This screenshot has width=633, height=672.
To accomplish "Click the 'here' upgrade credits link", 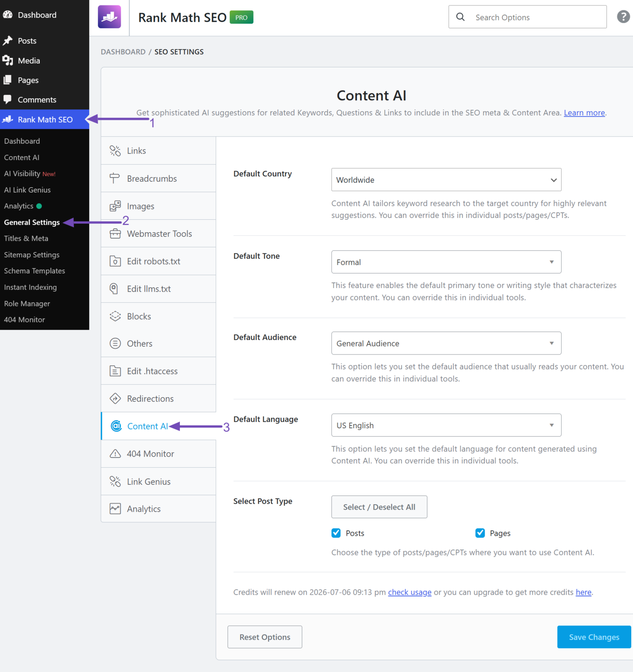I will pos(583,592).
